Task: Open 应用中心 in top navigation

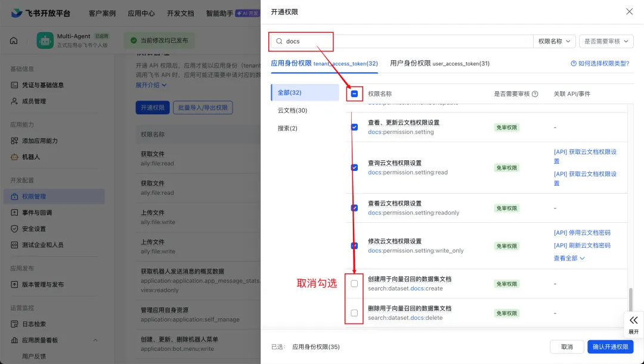Action: click(141, 14)
